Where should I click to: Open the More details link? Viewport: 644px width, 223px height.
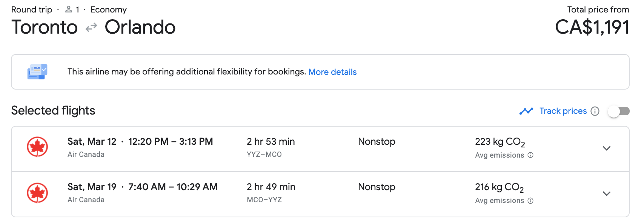coord(332,72)
